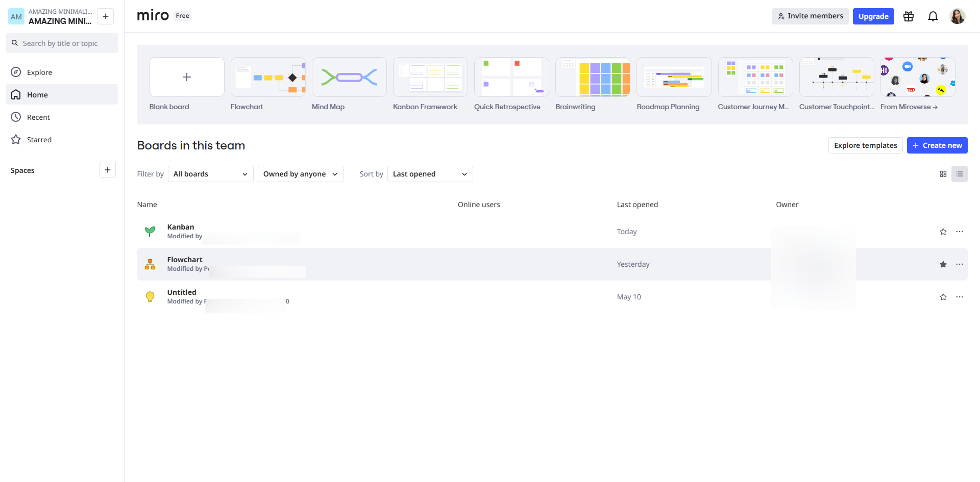980x482 pixels.
Task: Open more options for Kanban board
Action: [x=960, y=232]
